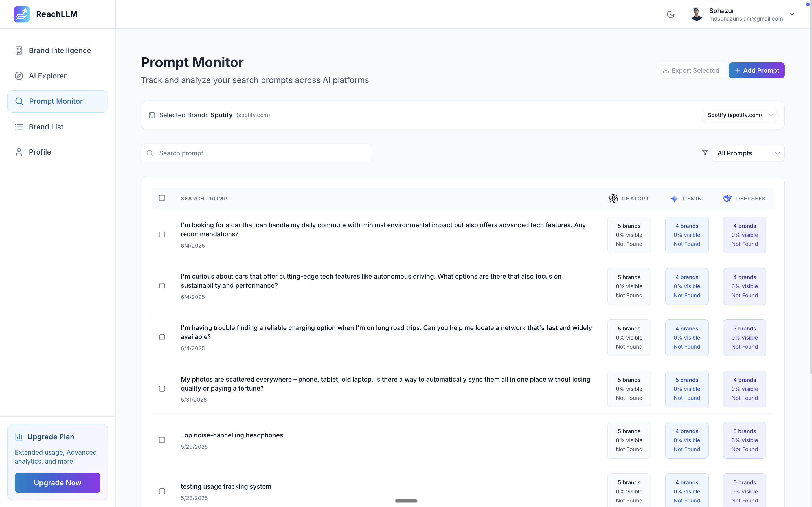Click testing usage tracking system prompt text
The height and width of the screenshot is (507, 812).
pyautogui.click(x=226, y=486)
